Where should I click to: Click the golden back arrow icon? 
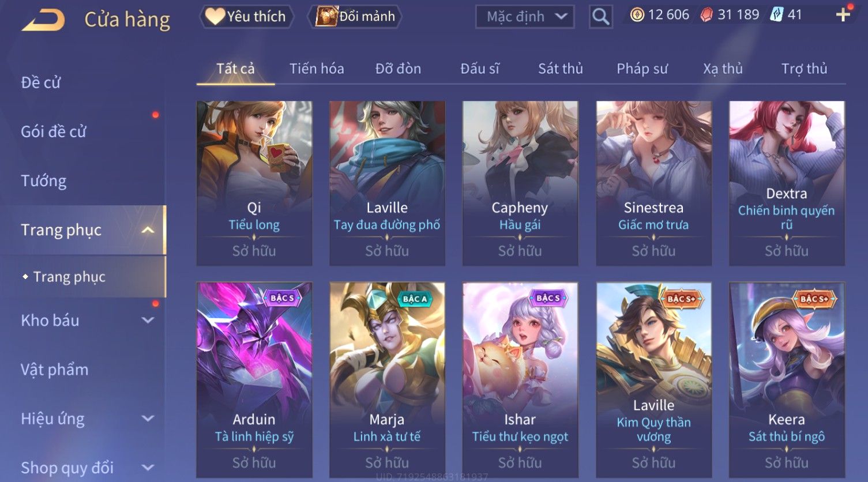pos(43,20)
